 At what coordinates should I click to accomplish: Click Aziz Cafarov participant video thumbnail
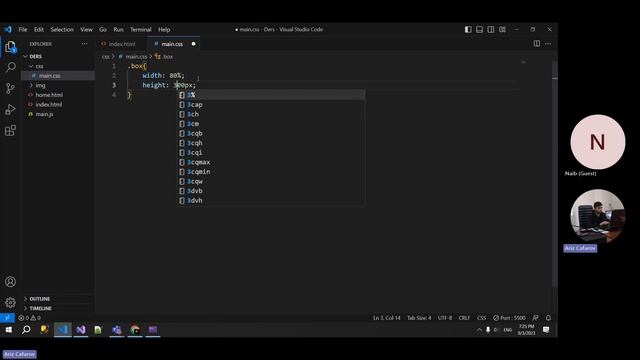pos(598,216)
